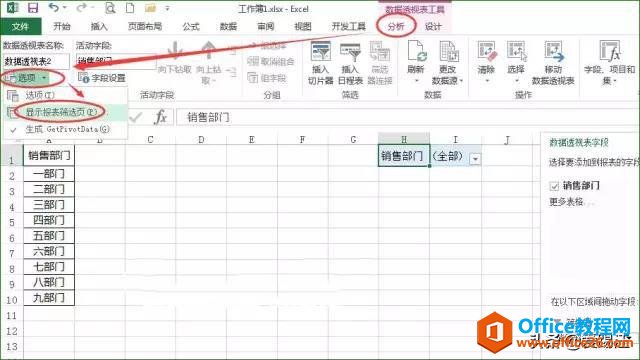Screen dimensions: 640x360
Task: Click 更多表格 link in field pane
Action: pyautogui.click(x=566, y=202)
